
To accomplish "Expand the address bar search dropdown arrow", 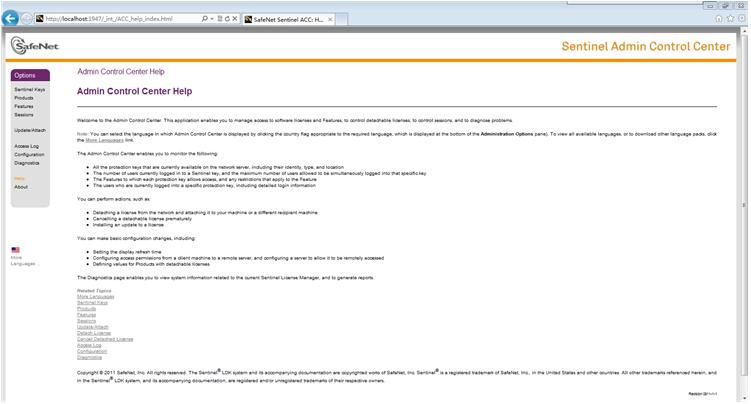I will pyautogui.click(x=213, y=19).
